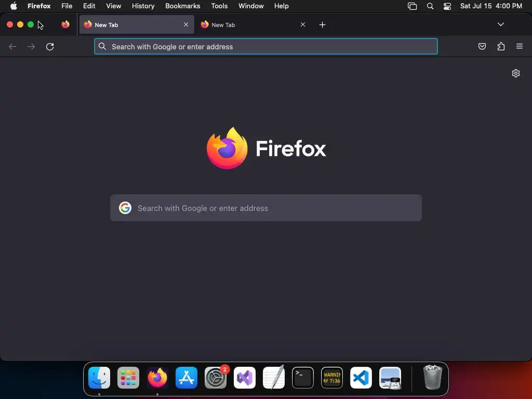This screenshot has height=399, width=532.
Task: Zoom the Firefox window with green button
Action: 31,24
